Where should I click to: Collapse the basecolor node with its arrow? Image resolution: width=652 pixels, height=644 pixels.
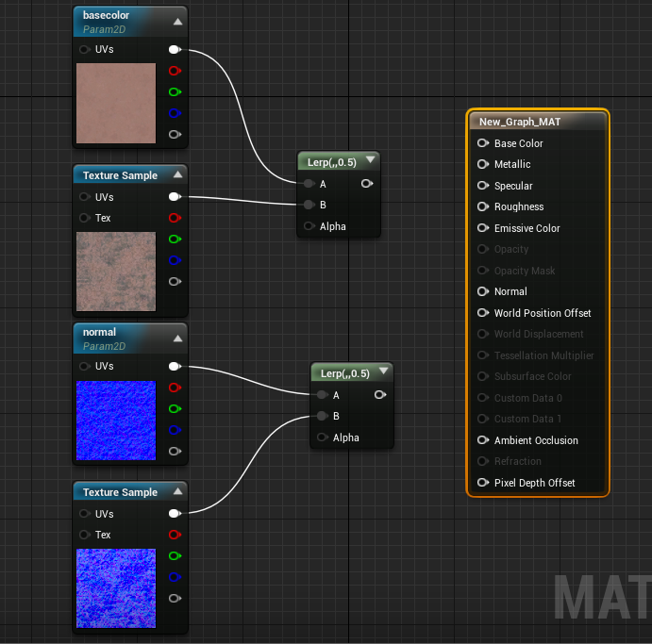[177, 21]
